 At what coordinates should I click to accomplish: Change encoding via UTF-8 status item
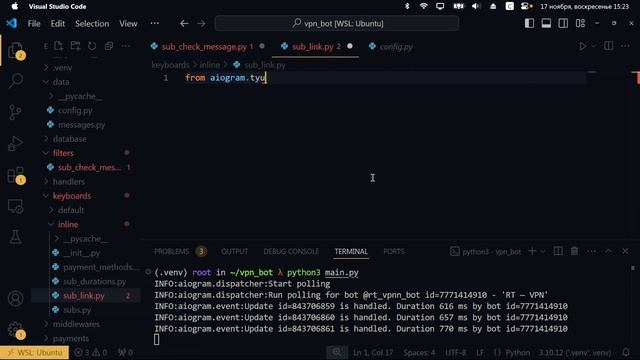[456, 352]
